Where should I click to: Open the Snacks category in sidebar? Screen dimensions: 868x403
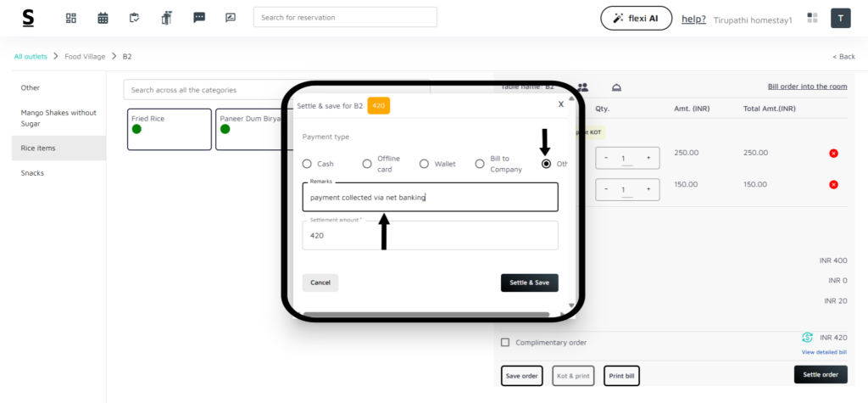tap(32, 173)
